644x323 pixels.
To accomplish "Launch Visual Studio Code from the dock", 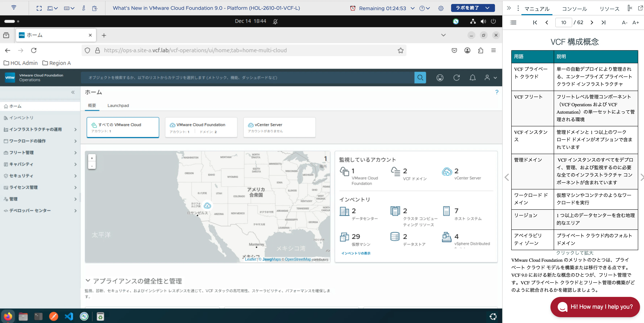I will (69, 316).
